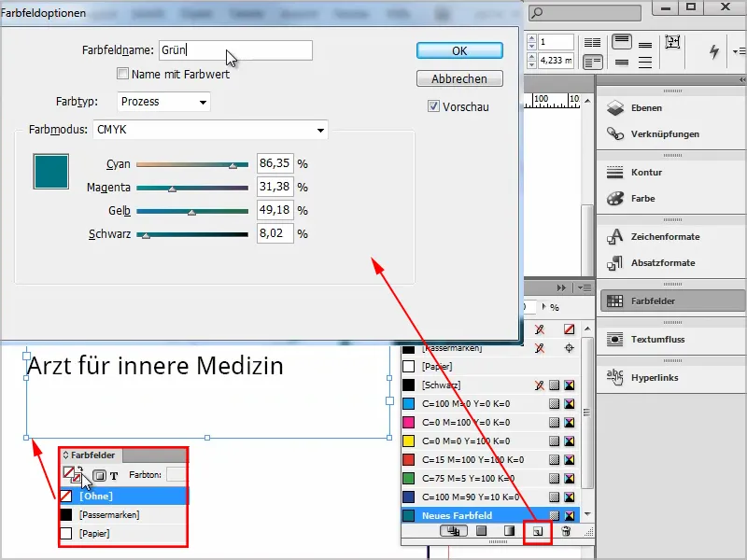This screenshot has height=560, width=747.
Task: Select swatch C=100 M=0 Y=0 K=0
Action: coord(491,404)
